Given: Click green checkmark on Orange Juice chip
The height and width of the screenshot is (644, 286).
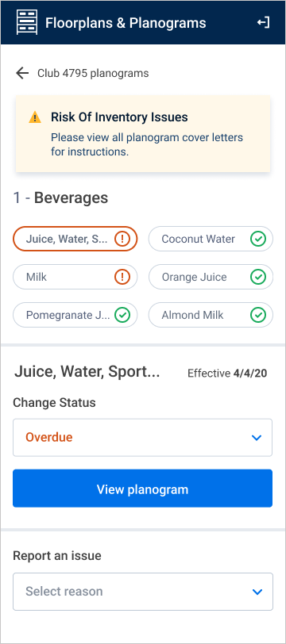Looking at the screenshot, I should [258, 277].
